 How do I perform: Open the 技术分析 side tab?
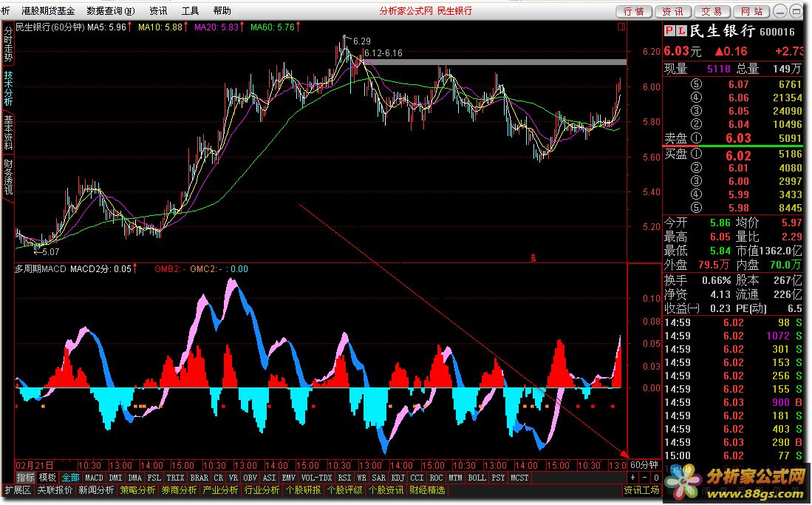click(8, 88)
